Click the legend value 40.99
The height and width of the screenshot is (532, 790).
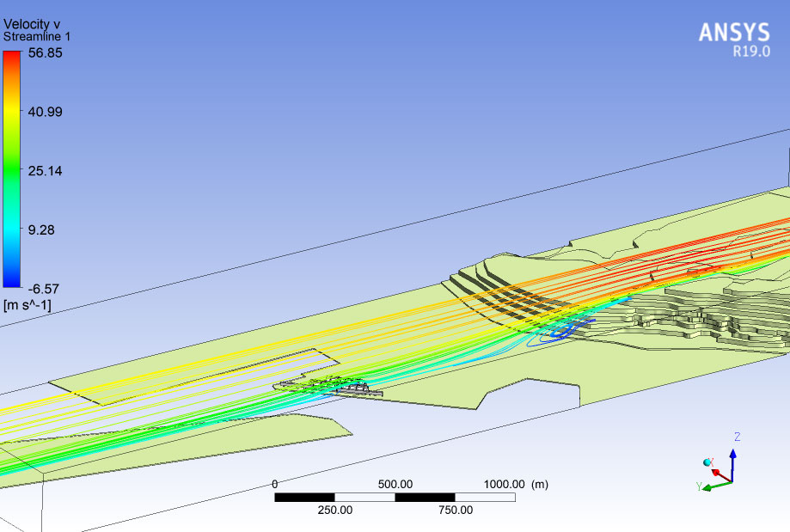coord(45,112)
